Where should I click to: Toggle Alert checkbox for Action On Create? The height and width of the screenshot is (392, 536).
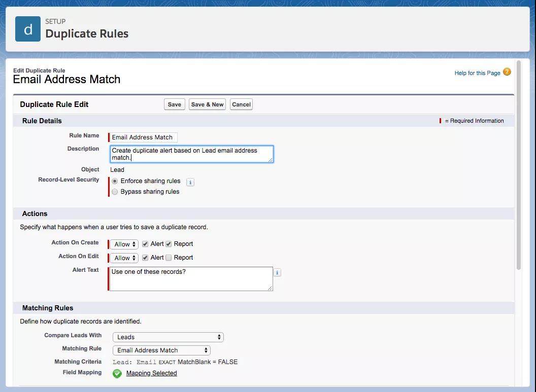click(x=145, y=244)
